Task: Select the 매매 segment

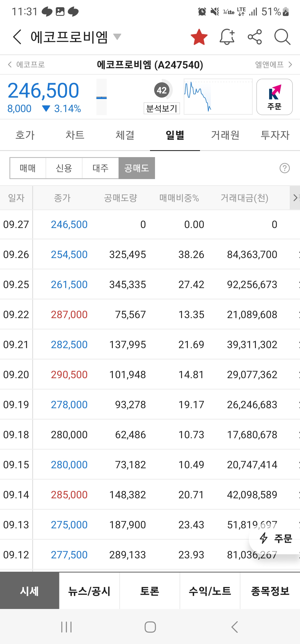Action: [x=28, y=168]
